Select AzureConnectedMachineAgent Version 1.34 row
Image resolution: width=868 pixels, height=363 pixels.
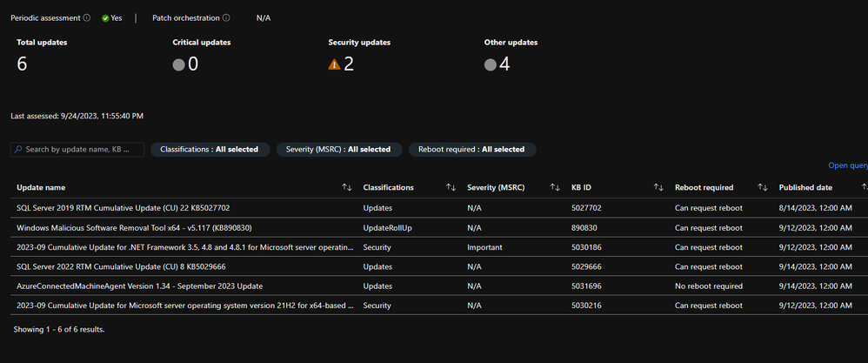click(x=439, y=286)
